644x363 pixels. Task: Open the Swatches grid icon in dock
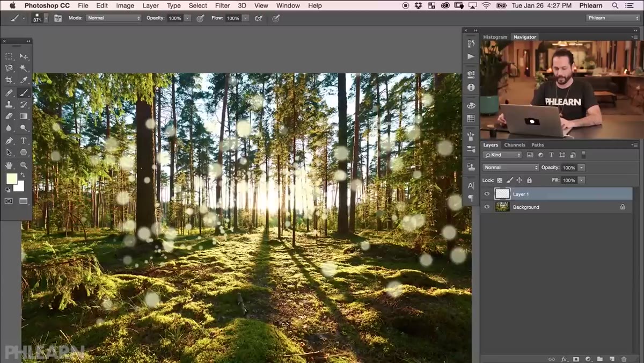[471, 118]
